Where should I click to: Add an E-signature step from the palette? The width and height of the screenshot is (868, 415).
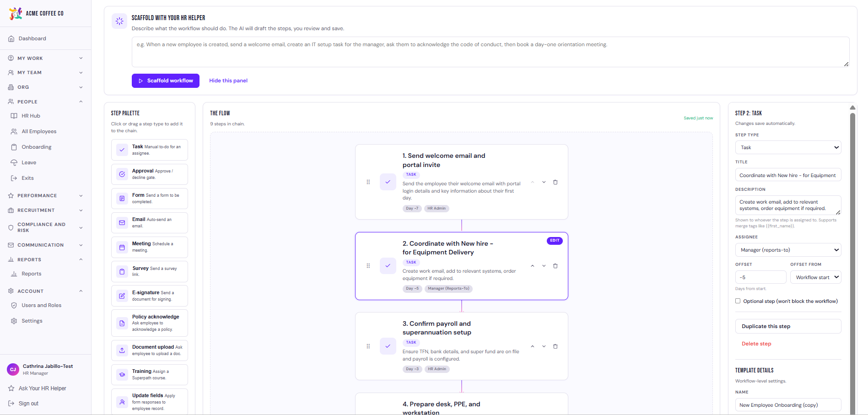pyautogui.click(x=149, y=296)
